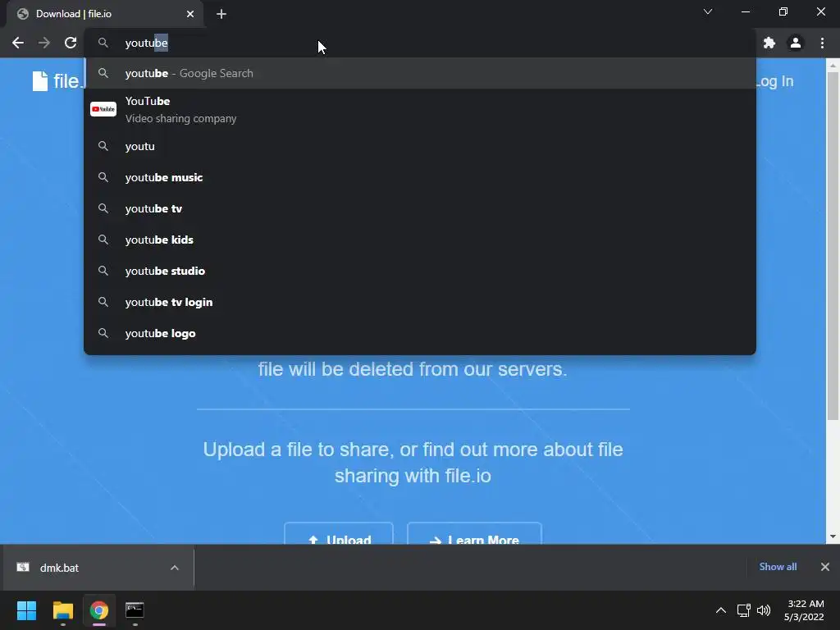
Task: Open clock showing 3:22 AM
Action: 804,610
